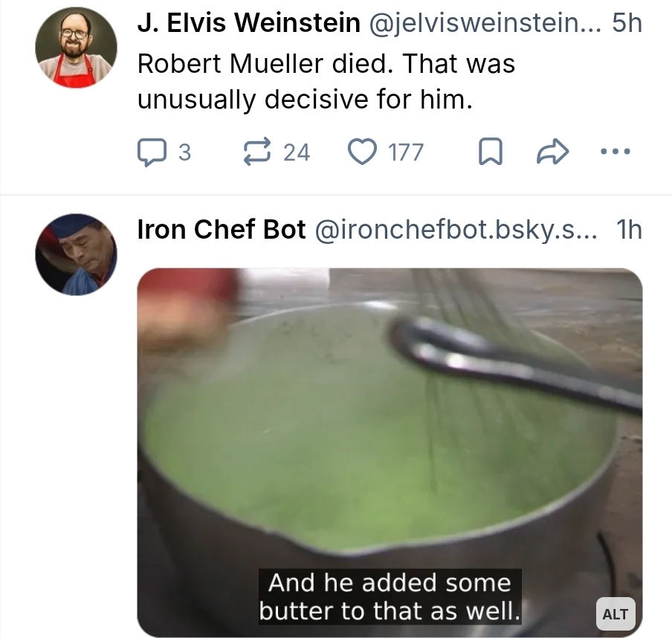
Task: Open the three-dot more options menu
Action: pyautogui.click(x=616, y=152)
